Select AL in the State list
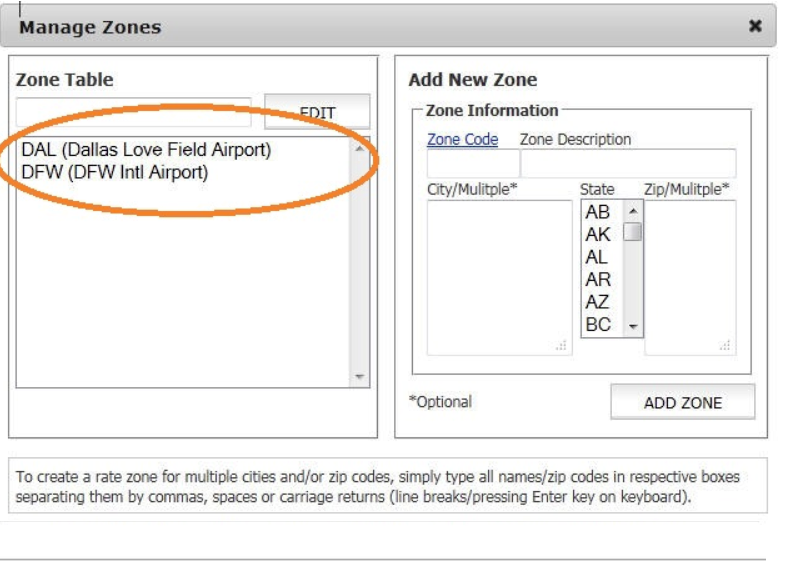The width and height of the screenshot is (785, 563). pyautogui.click(x=596, y=257)
